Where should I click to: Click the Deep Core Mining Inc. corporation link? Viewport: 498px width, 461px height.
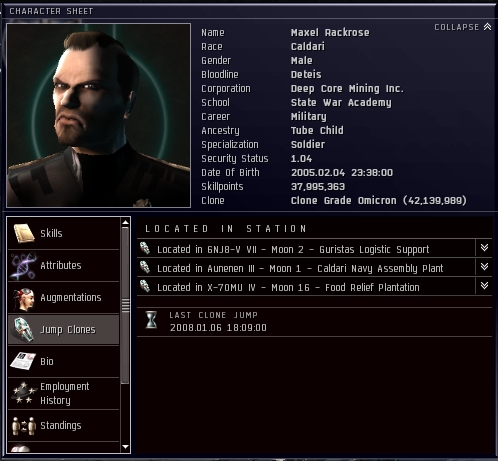[347, 89]
